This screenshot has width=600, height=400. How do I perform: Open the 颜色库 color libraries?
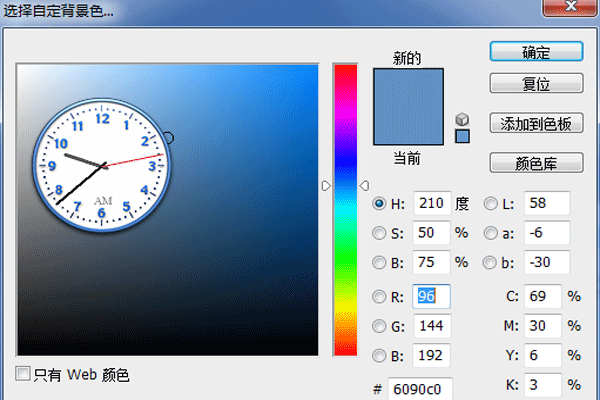[536, 162]
